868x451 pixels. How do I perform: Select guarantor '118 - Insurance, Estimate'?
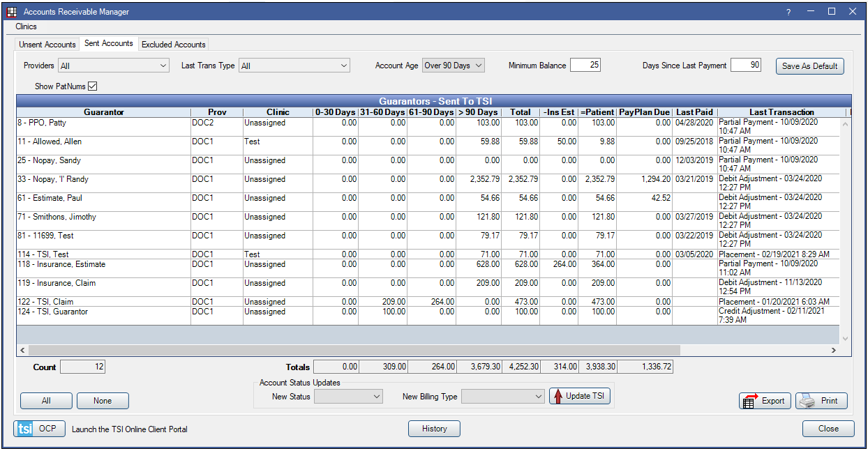click(x=429, y=268)
